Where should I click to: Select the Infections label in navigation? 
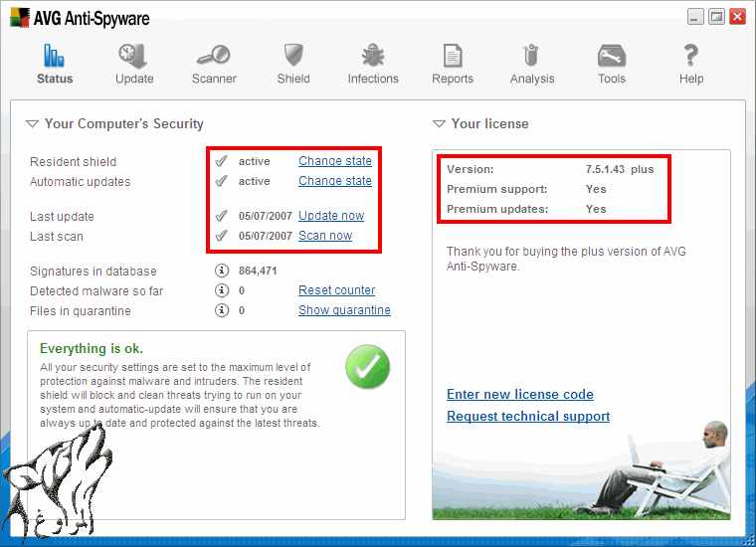pyautogui.click(x=373, y=79)
